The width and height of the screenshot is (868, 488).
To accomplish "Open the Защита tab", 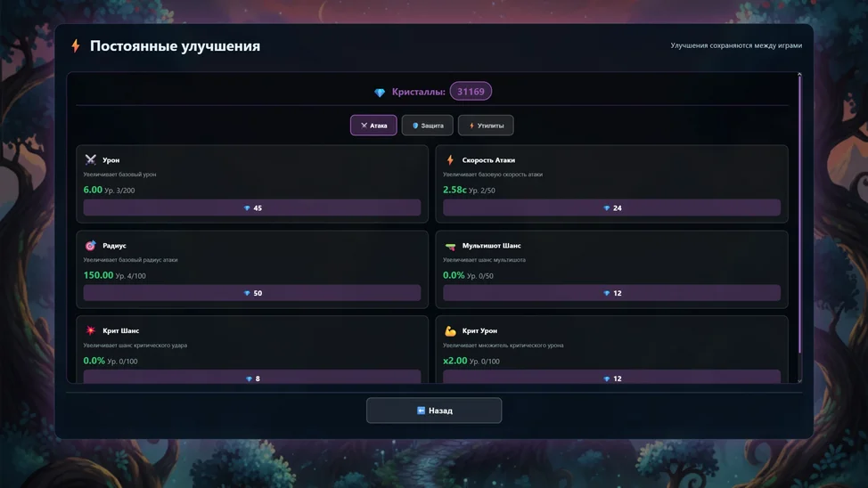I will point(428,126).
